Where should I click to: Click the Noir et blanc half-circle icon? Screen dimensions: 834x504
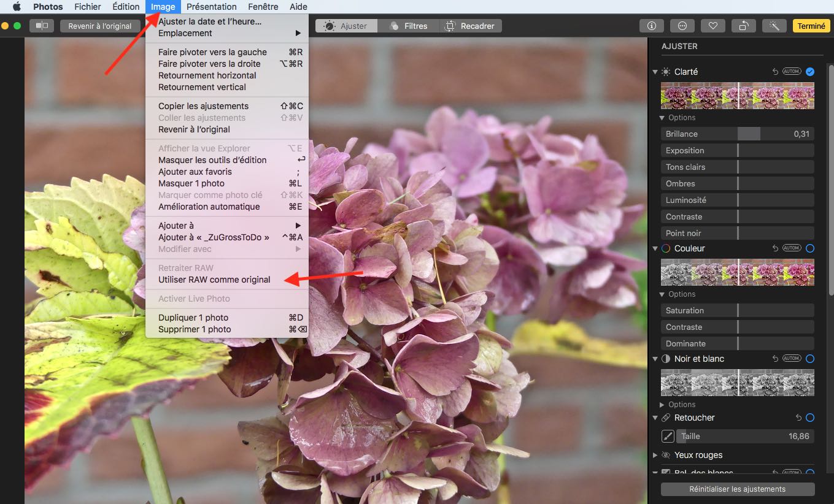666,359
